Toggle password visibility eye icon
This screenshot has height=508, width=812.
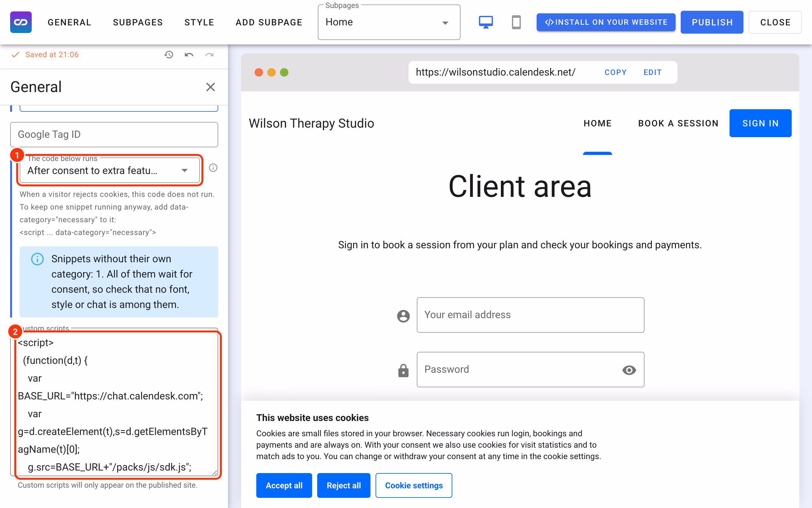click(x=629, y=370)
